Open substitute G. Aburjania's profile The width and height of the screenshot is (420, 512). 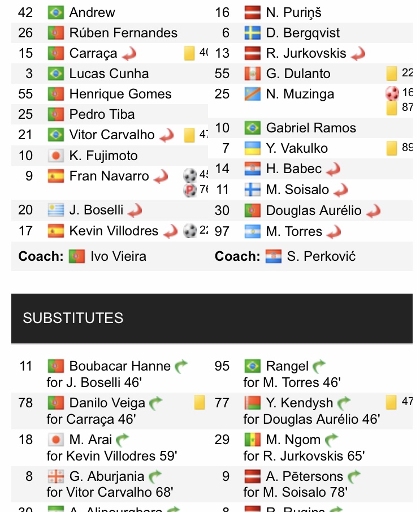click(107, 476)
